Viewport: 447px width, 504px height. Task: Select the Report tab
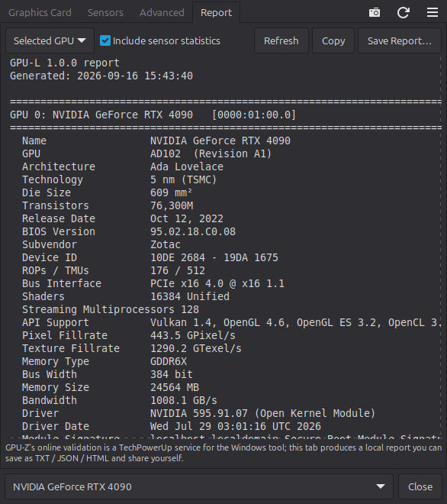coord(216,12)
